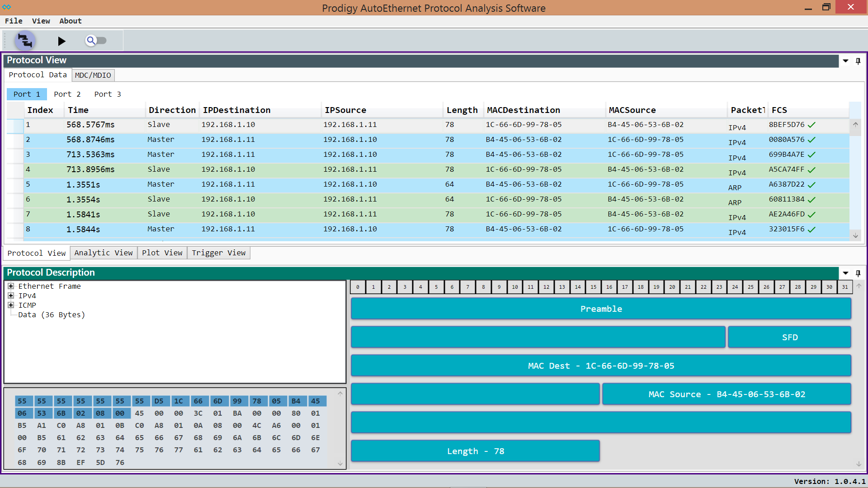The image size is (868, 488).
Task: Open the Plot View tab
Action: (x=162, y=253)
